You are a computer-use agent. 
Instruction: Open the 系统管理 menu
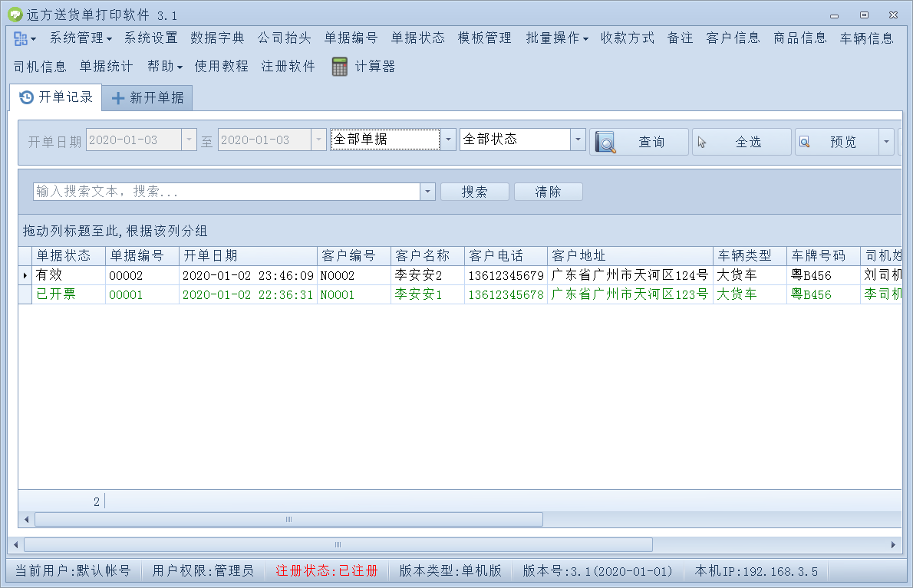[x=81, y=38]
